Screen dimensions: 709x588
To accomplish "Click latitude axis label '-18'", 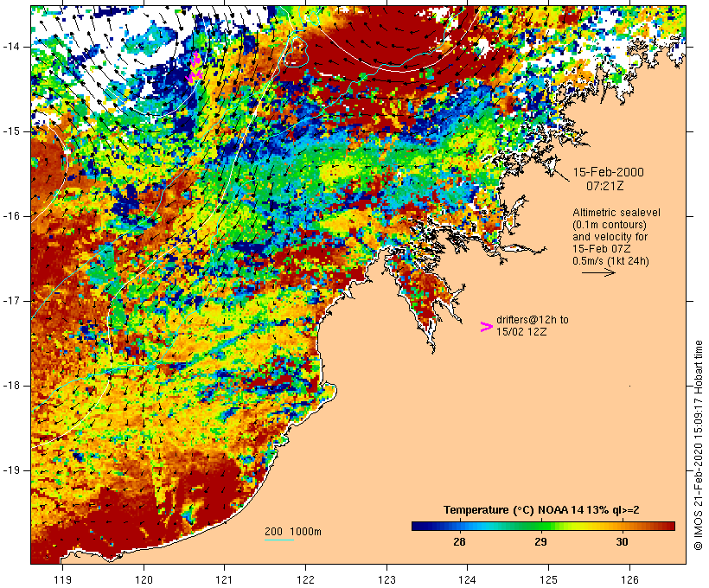I will 10,386.
